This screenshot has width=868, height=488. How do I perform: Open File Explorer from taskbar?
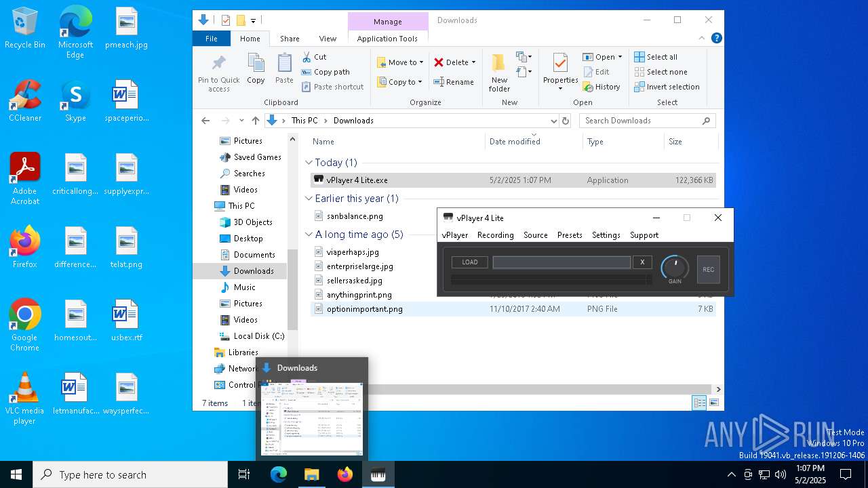[311, 474]
